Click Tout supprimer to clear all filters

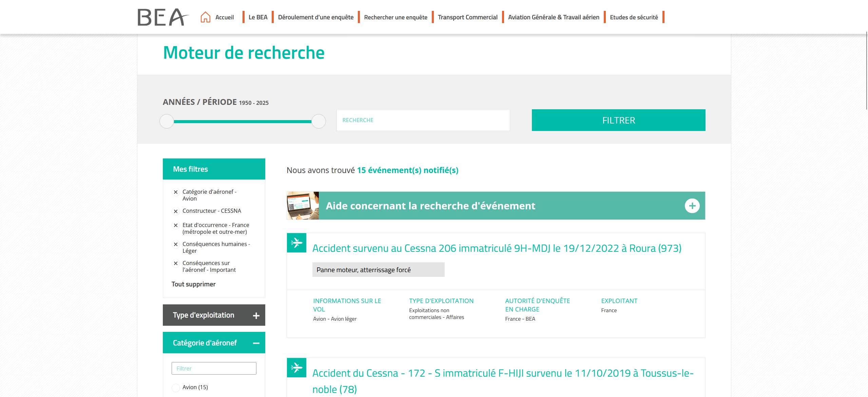(193, 284)
